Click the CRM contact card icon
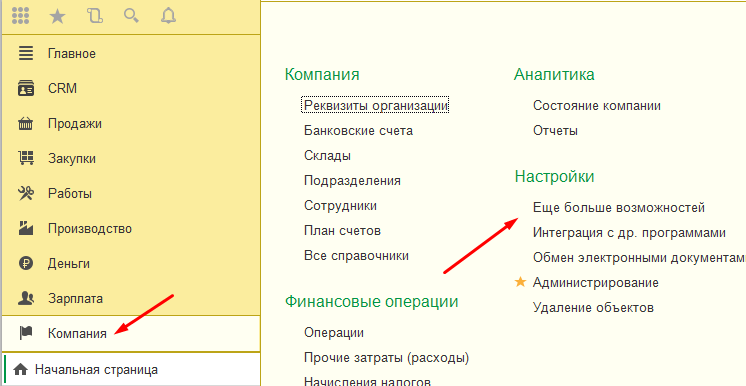Screen dimensions: 746x386 tap(26, 89)
